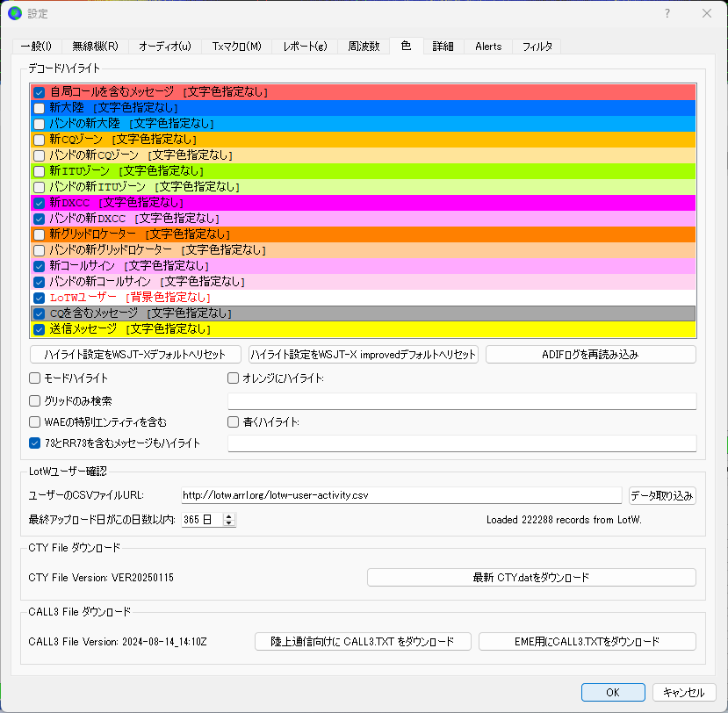Check the バンドの新グリッドロケーター checkbox
Screen dimensions: 728x713
click(39, 250)
